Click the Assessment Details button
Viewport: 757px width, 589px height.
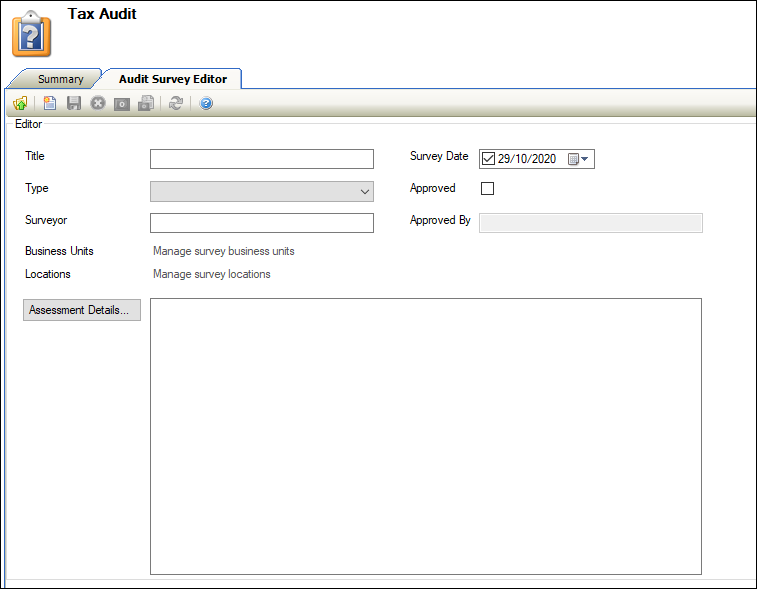(x=82, y=311)
